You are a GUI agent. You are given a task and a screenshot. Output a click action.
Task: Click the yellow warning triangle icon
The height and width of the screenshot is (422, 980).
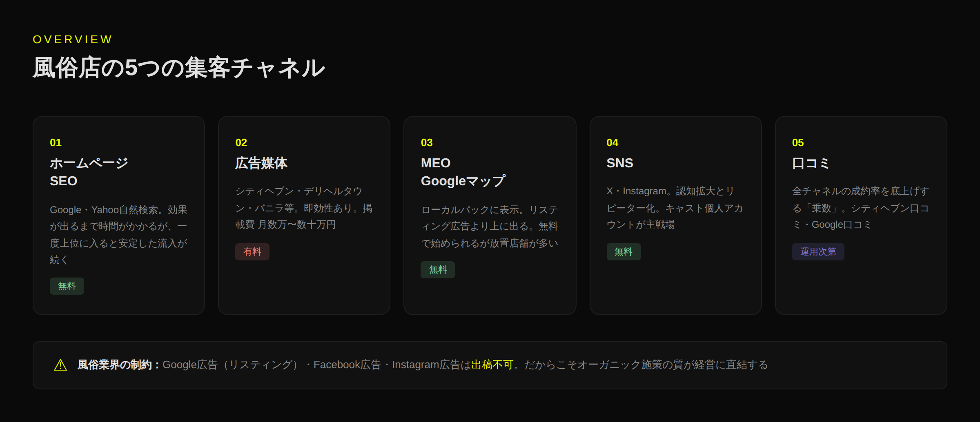click(x=60, y=365)
